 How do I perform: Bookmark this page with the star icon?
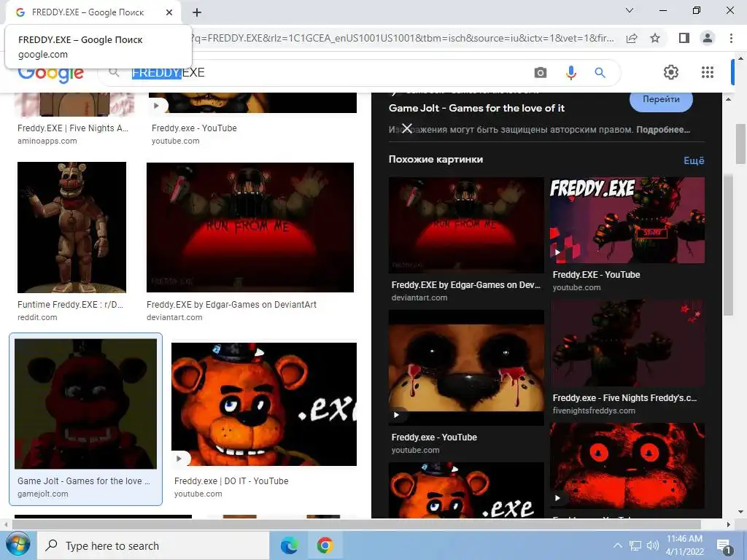tap(655, 38)
